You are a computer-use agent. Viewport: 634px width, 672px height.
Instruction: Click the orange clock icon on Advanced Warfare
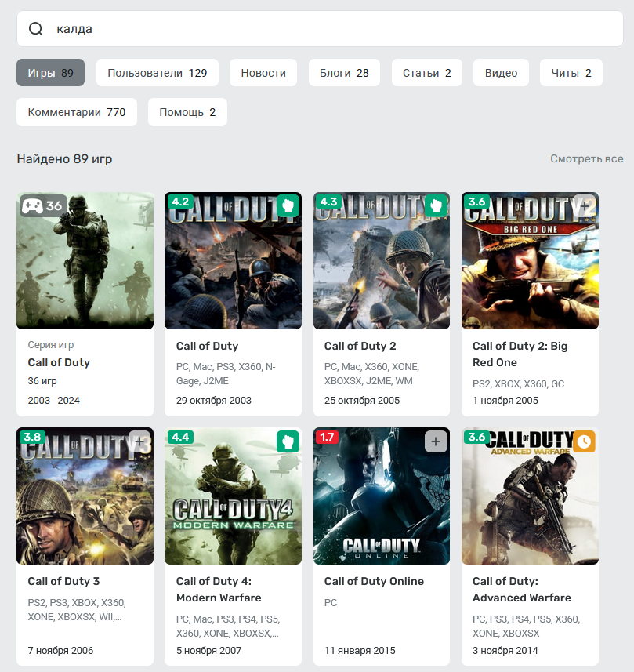pyautogui.click(x=585, y=441)
